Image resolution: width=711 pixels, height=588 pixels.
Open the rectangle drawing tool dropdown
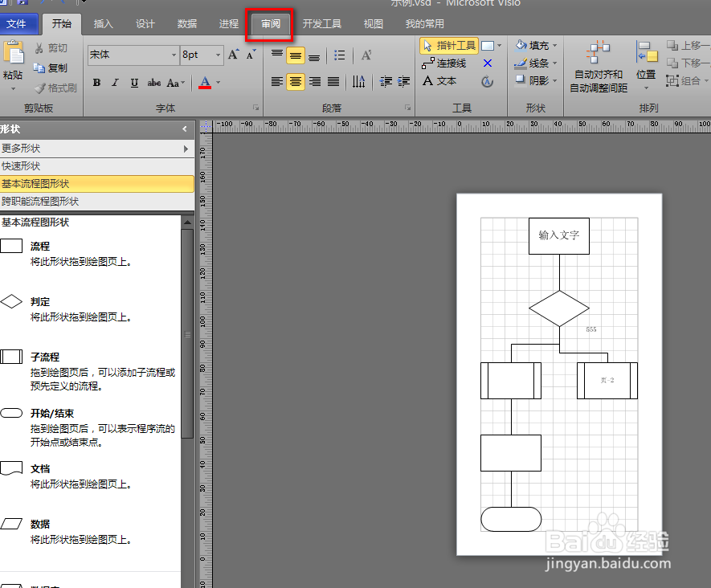(499, 46)
